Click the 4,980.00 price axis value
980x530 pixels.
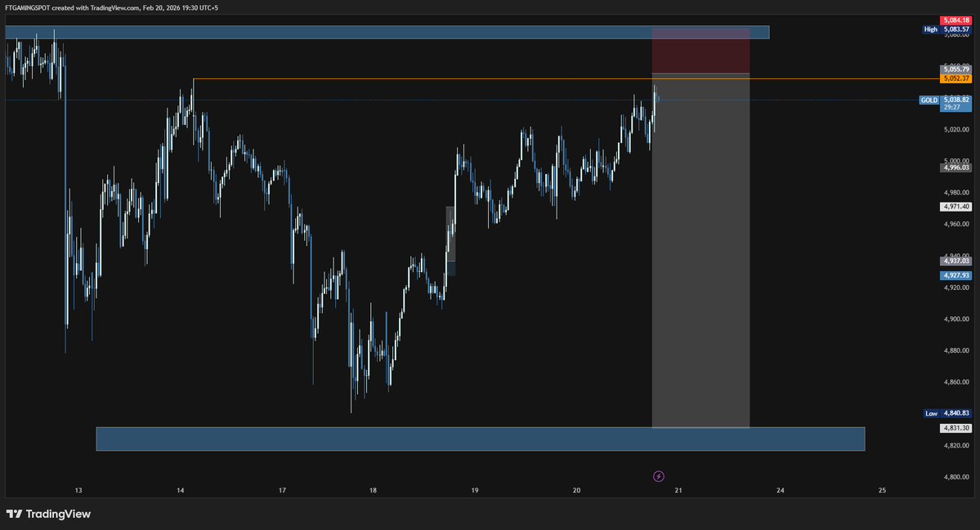click(x=956, y=193)
